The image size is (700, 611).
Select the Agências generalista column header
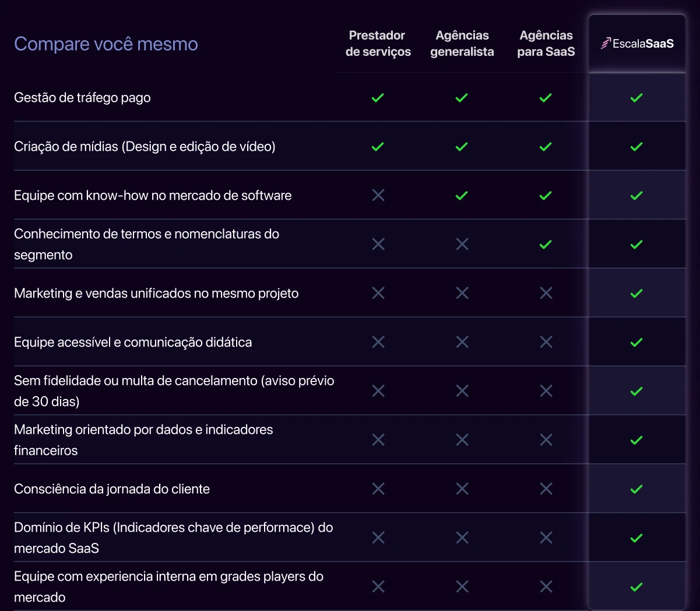(462, 44)
